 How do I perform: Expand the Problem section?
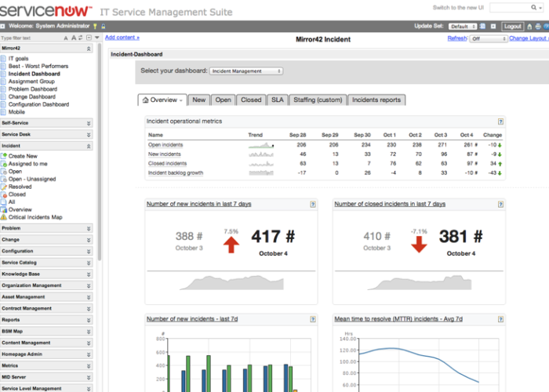pyautogui.click(x=89, y=229)
